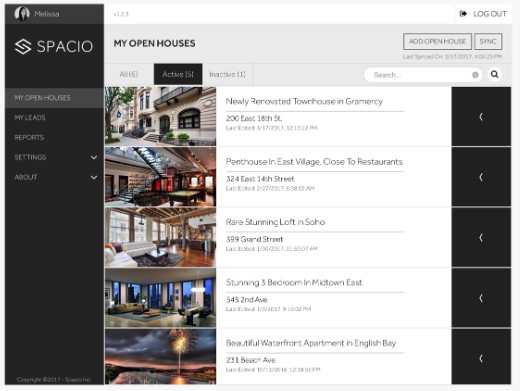Click address 545 2nd Ave.
Viewport: 520px width, 391px height.
247,300
